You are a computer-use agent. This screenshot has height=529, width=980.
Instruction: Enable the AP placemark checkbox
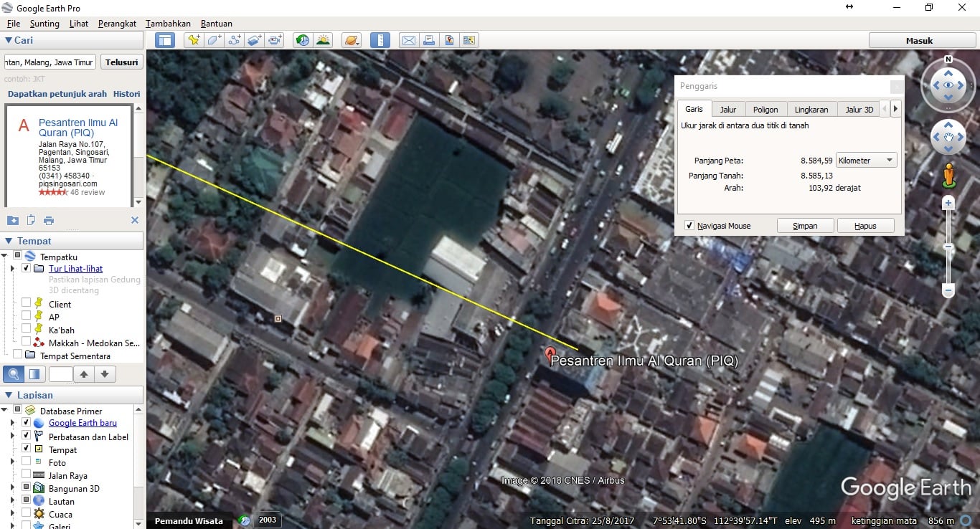tap(27, 317)
